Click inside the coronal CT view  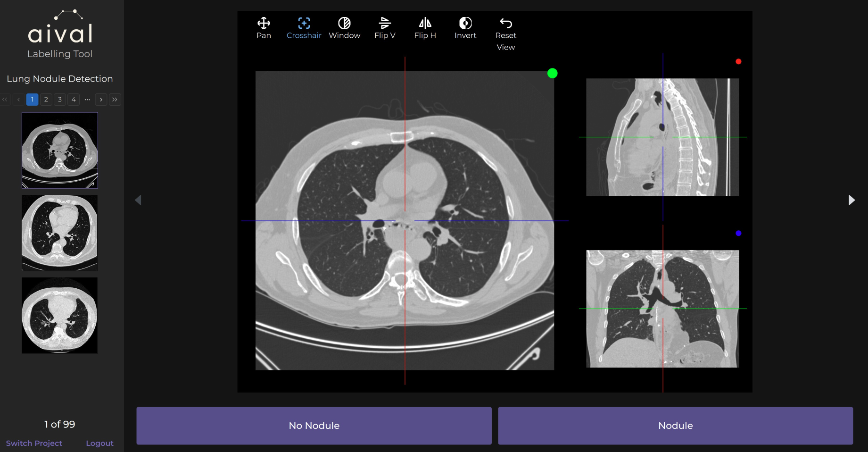click(x=662, y=309)
